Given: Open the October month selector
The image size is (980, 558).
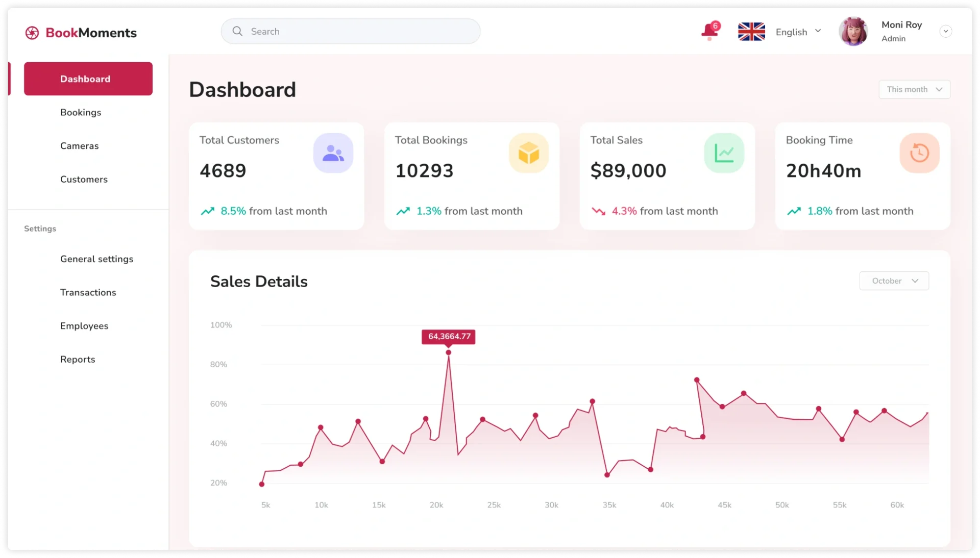Looking at the screenshot, I should click(x=894, y=281).
